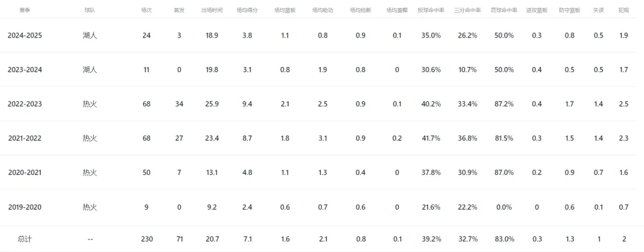The image size is (644, 252).
Task: Click the 2019-2020 season cell
Action: coord(24,207)
